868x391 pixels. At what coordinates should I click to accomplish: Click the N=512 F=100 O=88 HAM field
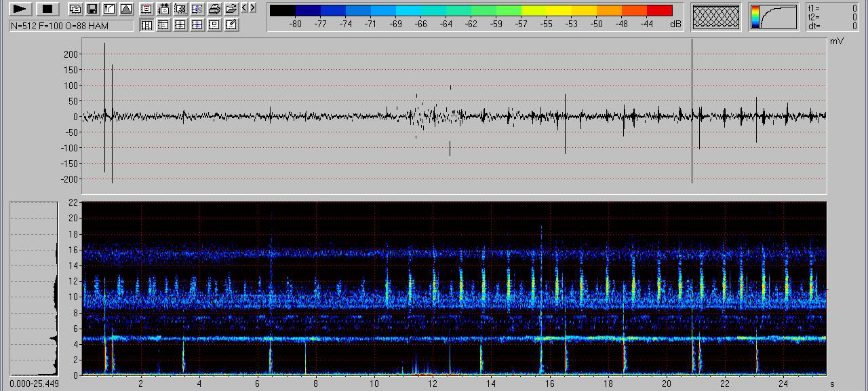71,26
